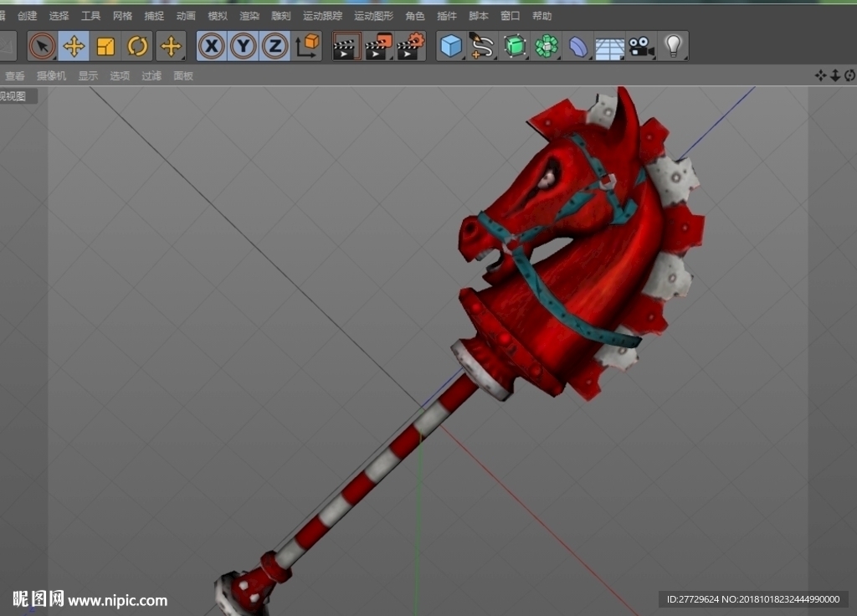Open the 渲染 menu
Image resolution: width=857 pixels, height=616 pixels.
(x=249, y=16)
